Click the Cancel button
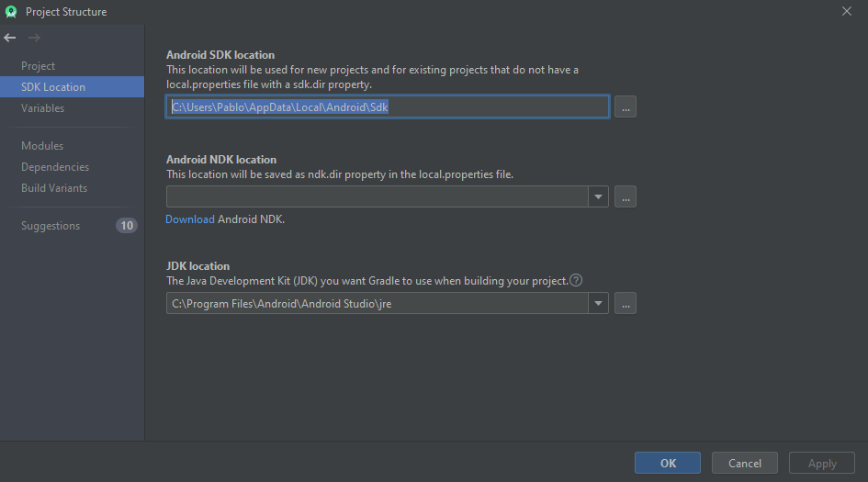The image size is (868, 482). coord(745,464)
